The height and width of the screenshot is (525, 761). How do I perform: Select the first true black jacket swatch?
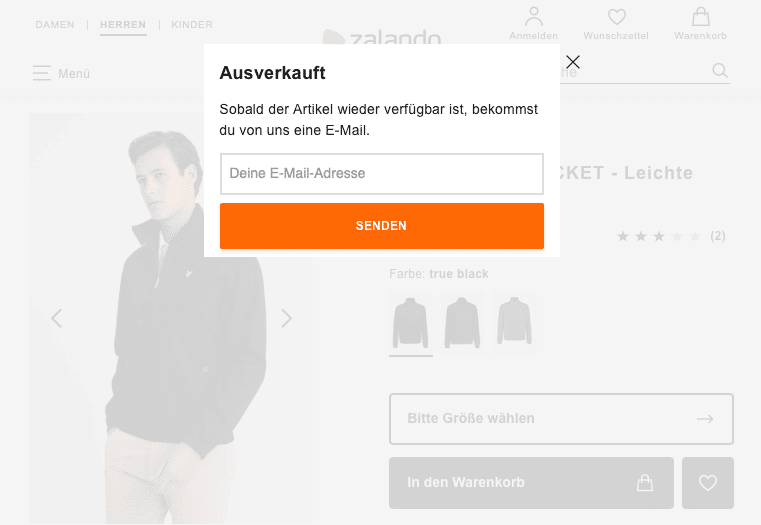click(x=411, y=322)
